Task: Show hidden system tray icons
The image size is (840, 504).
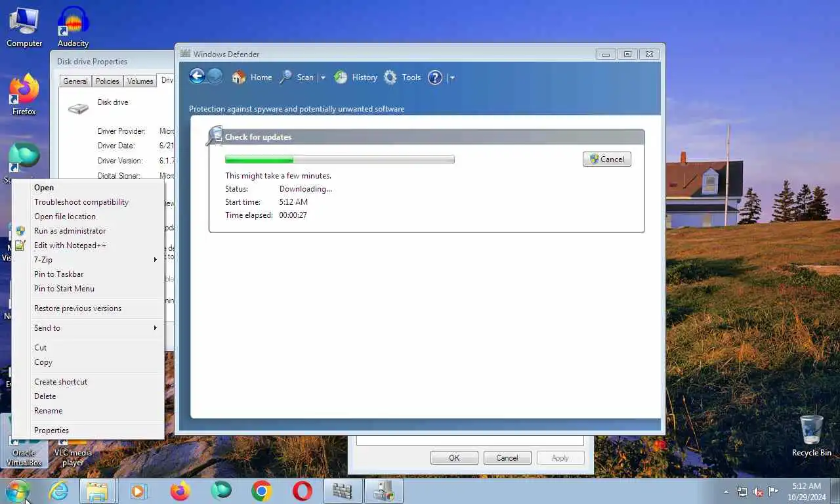Action: [726, 492]
